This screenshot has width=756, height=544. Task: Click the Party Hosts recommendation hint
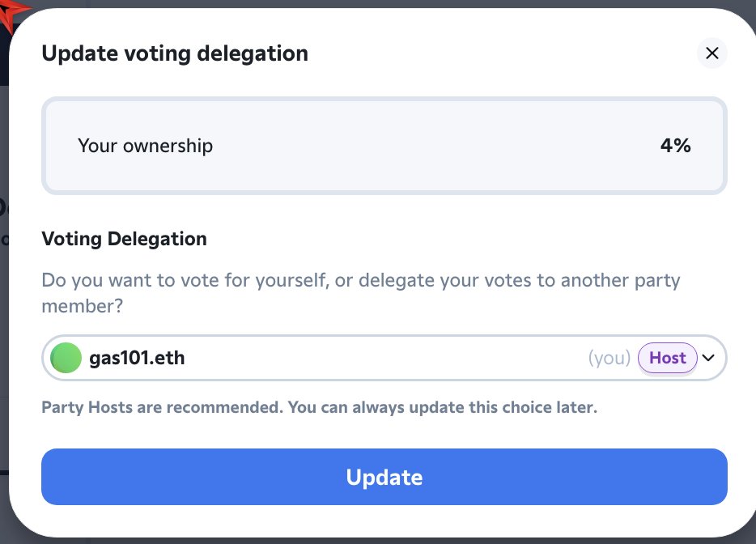point(319,407)
